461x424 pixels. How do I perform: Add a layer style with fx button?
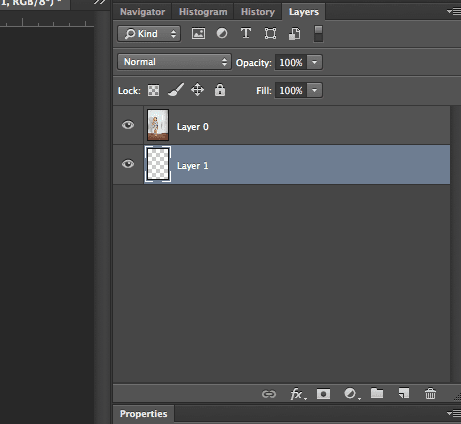(x=298, y=394)
